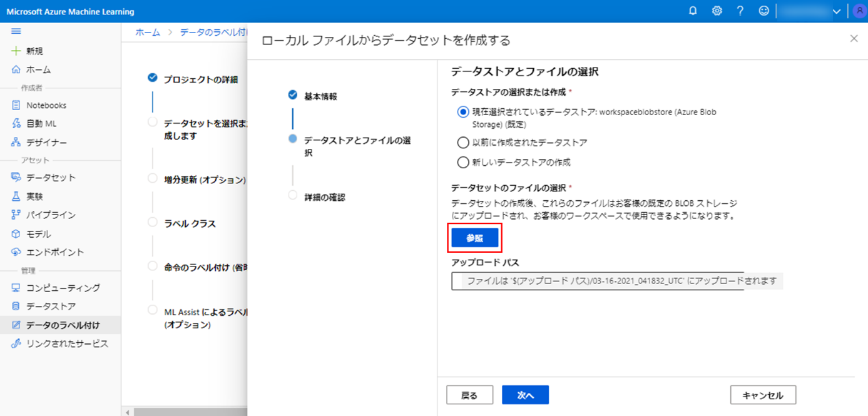Click the データのラベル付け breadcrumb link
The height and width of the screenshot is (416, 868).
[x=213, y=32]
